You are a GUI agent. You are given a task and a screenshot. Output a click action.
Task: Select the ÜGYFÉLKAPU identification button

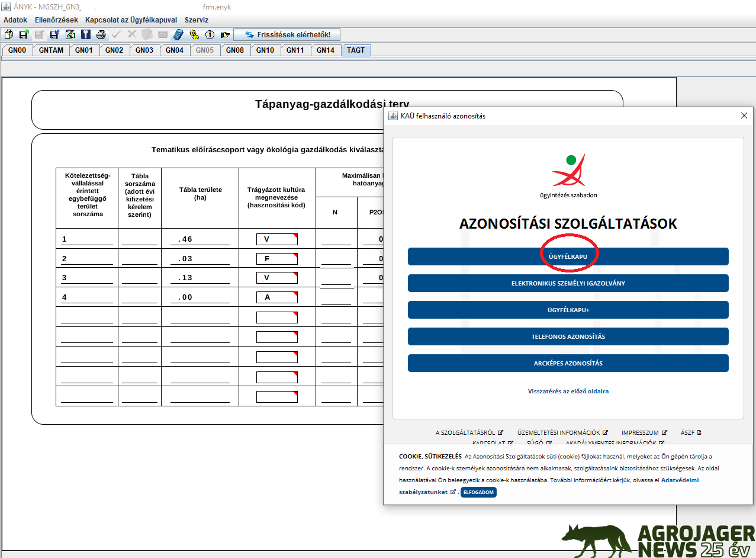point(568,256)
